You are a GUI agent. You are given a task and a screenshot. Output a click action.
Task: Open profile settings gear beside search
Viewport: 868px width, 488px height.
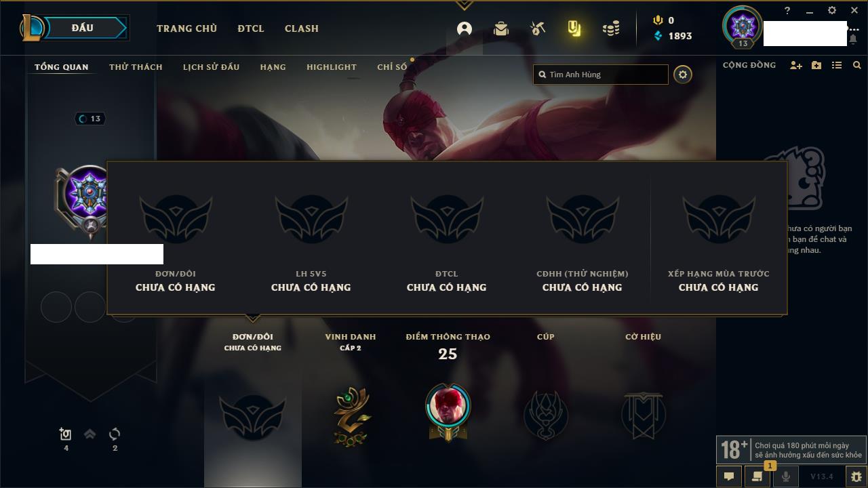(x=683, y=75)
